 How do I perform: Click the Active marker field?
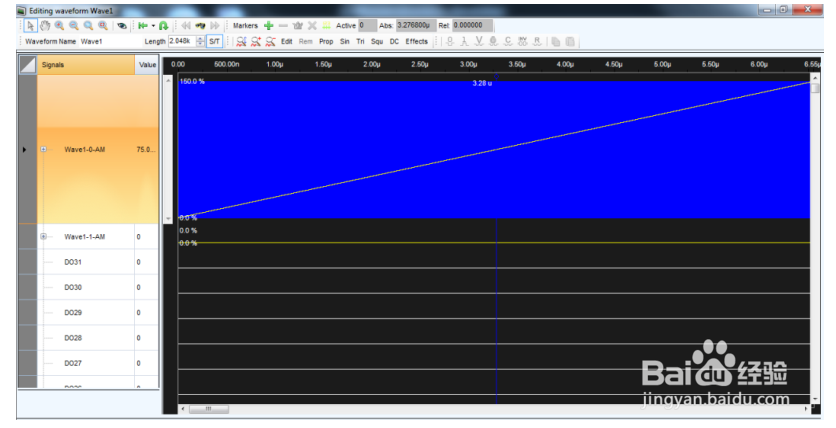[x=367, y=26]
